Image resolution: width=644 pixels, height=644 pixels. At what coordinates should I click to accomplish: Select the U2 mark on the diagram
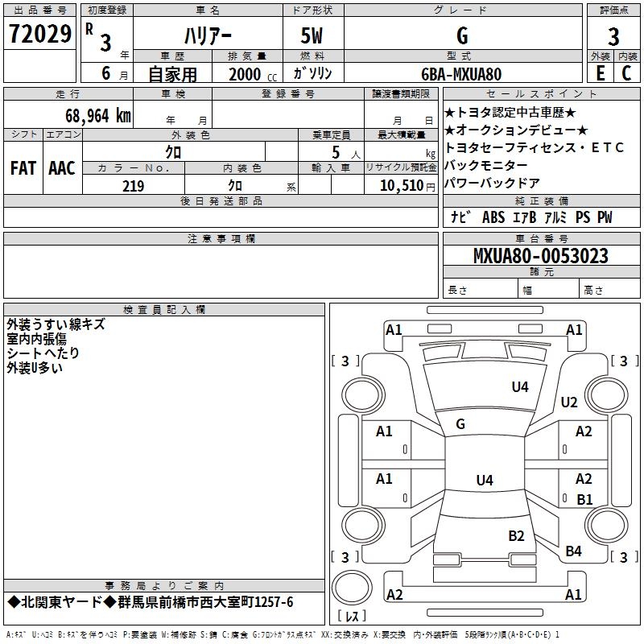(569, 402)
